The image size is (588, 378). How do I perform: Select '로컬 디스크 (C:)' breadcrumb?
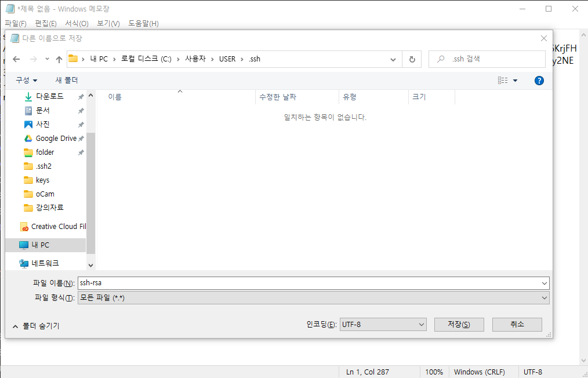146,59
